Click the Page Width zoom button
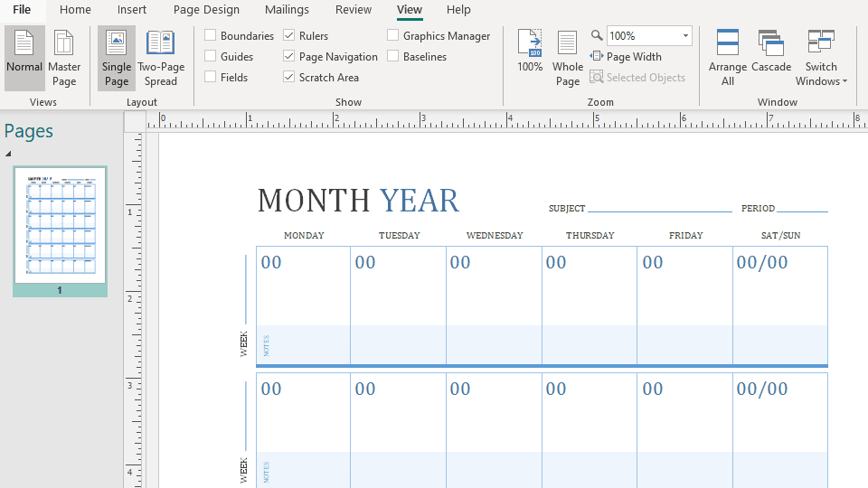 click(x=626, y=57)
